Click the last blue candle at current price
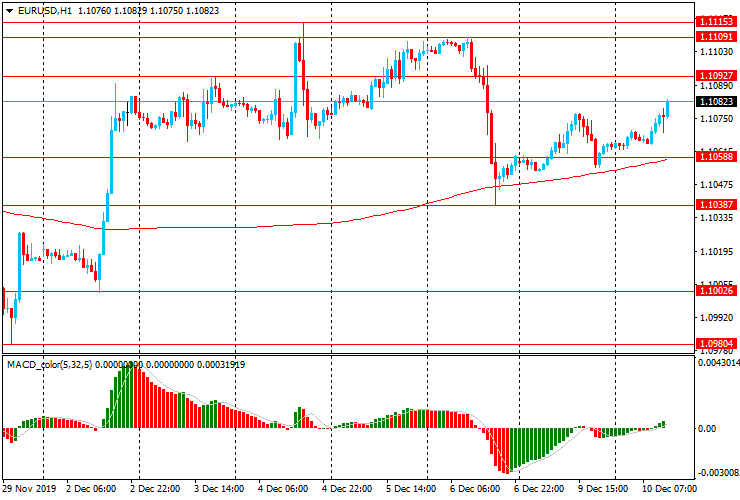The height and width of the screenshot is (500, 740). click(x=667, y=109)
